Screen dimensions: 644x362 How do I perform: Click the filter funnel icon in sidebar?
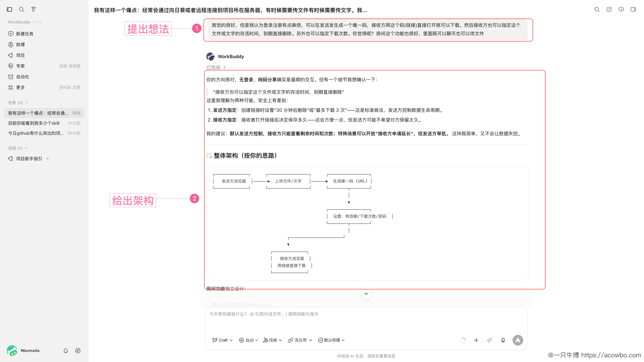[x=34, y=10]
